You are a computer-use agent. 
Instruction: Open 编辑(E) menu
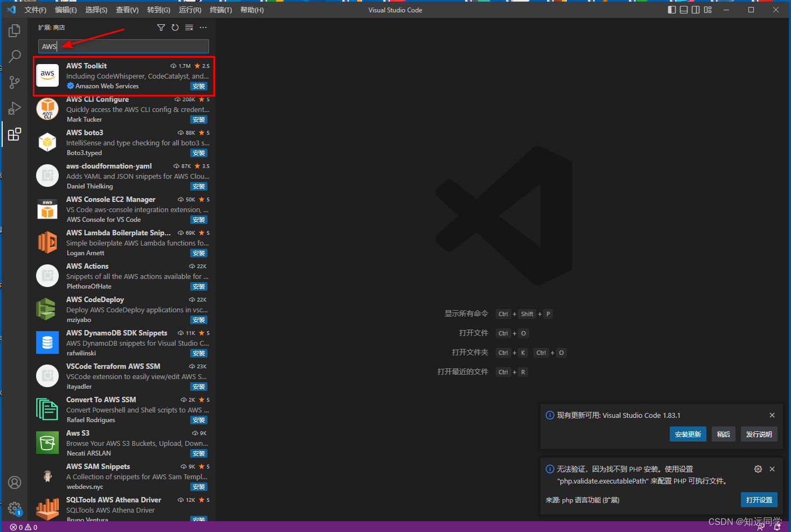coord(66,10)
